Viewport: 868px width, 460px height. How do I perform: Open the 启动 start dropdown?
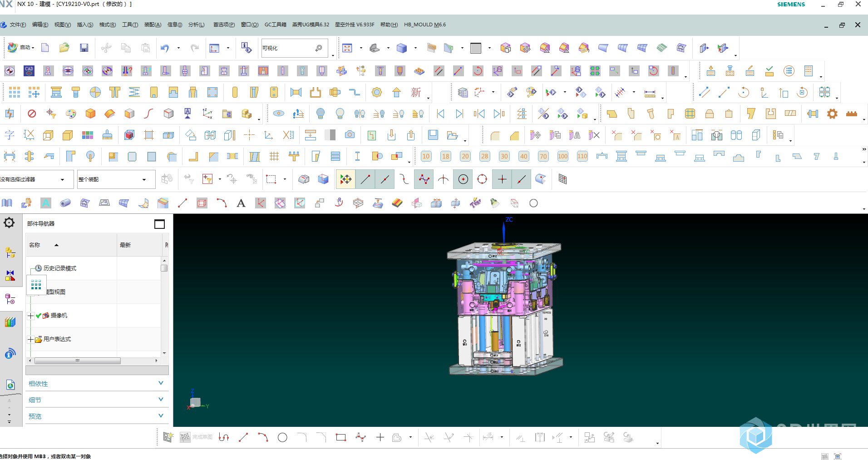21,47
